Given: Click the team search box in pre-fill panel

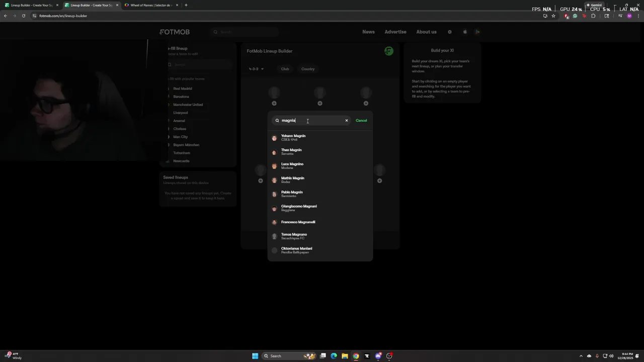Looking at the screenshot, I should pos(200,64).
